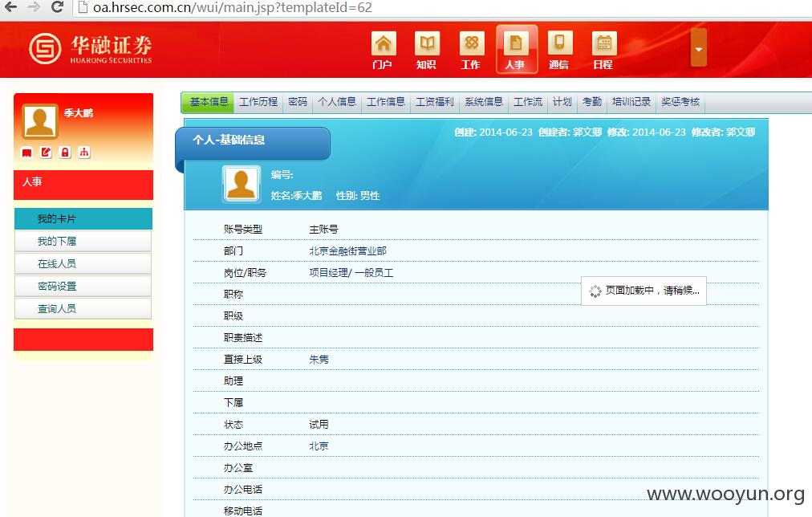Click the organization chart icon in profile card
Image resolution: width=812 pixels, height=517 pixels.
click(x=84, y=153)
